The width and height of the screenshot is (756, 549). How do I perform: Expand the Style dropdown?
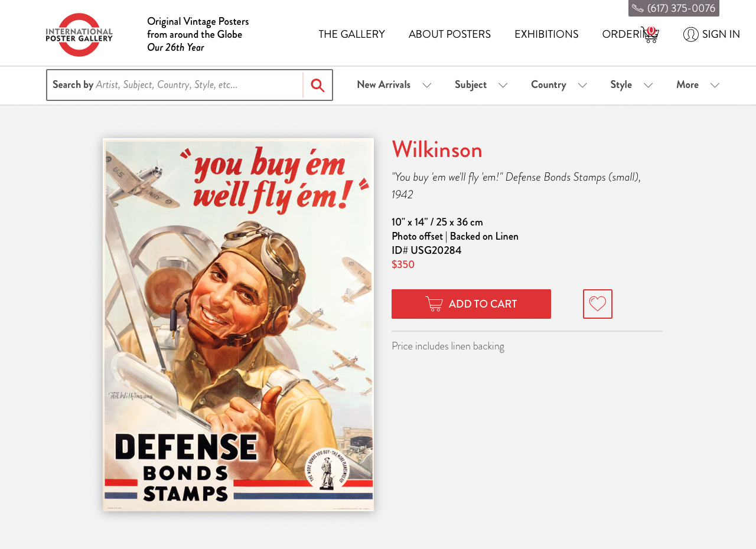[631, 85]
